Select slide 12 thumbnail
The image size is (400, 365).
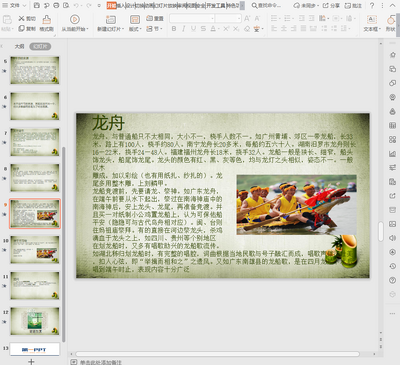[35, 321]
